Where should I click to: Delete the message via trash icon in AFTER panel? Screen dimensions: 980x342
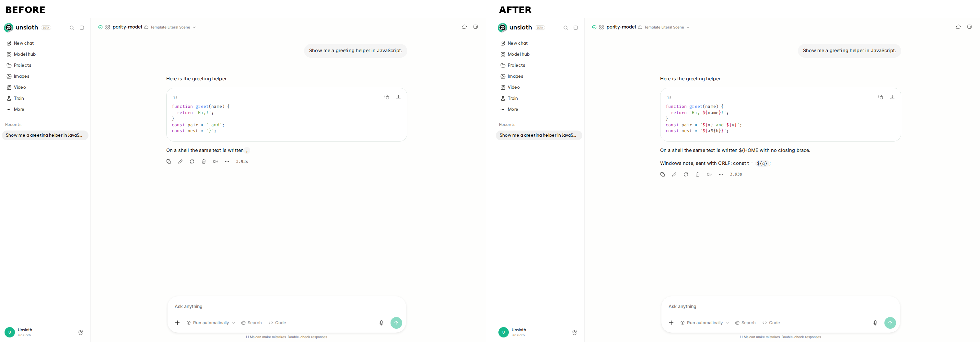[697, 175]
